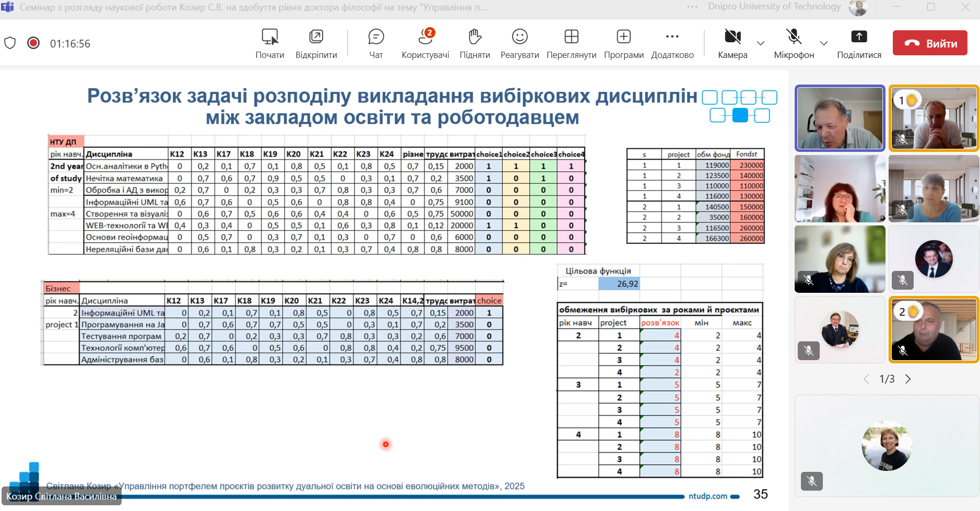Screen dimensions: 980x511
Task: Open the Реагувати reactions menu
Action: pyautogui.click(x=519, y=43)
